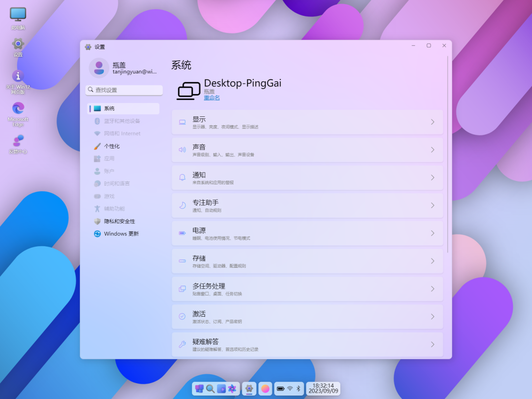Click the pinwheel icon in the taskbar
This screenshot has width=532, height=399.
coord(232,389)
